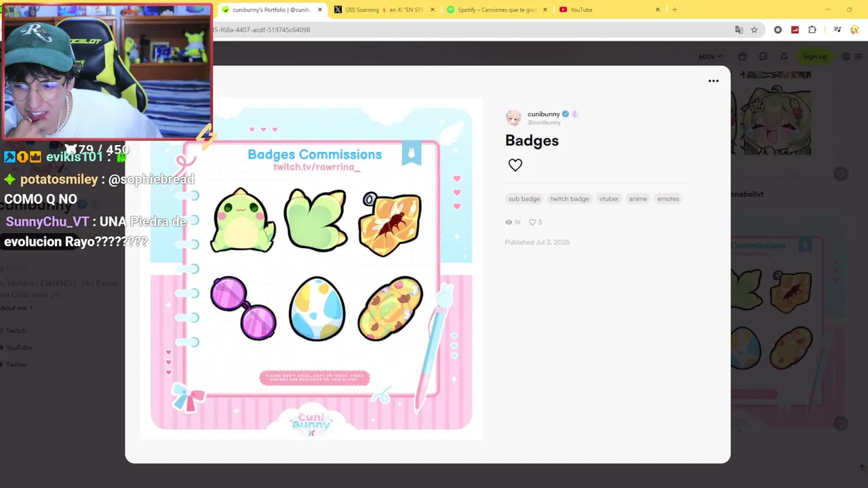Click the @cunibunny handle

point(545,123)
